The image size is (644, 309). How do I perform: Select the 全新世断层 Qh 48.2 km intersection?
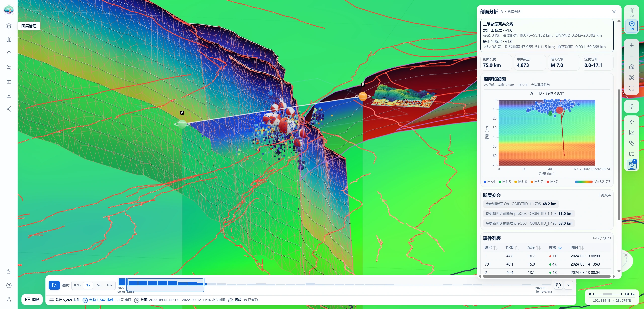coord(521,204)
